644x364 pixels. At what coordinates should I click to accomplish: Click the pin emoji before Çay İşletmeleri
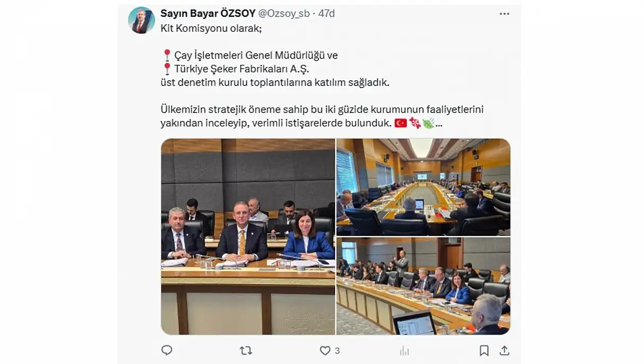(x=167, y=55)
